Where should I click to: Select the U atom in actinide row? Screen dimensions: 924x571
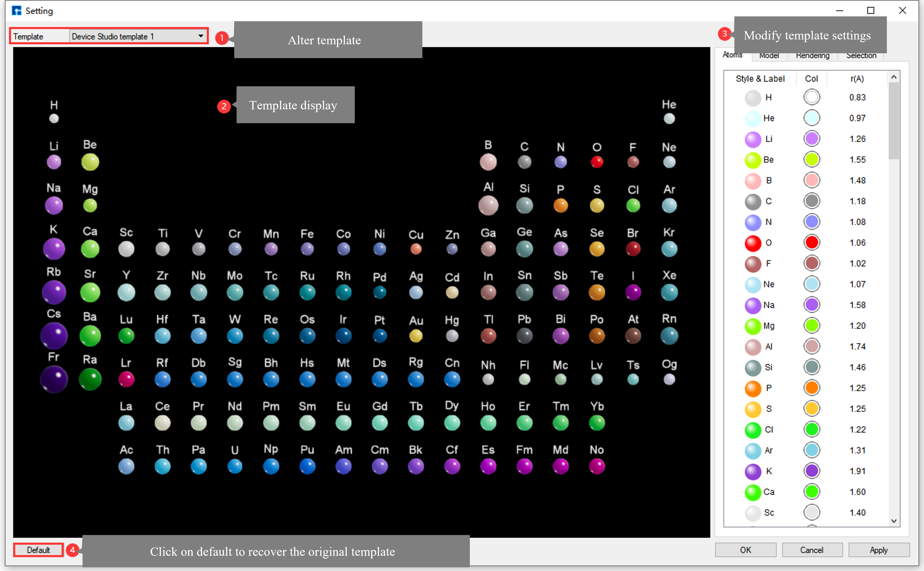tap(235, 466)
